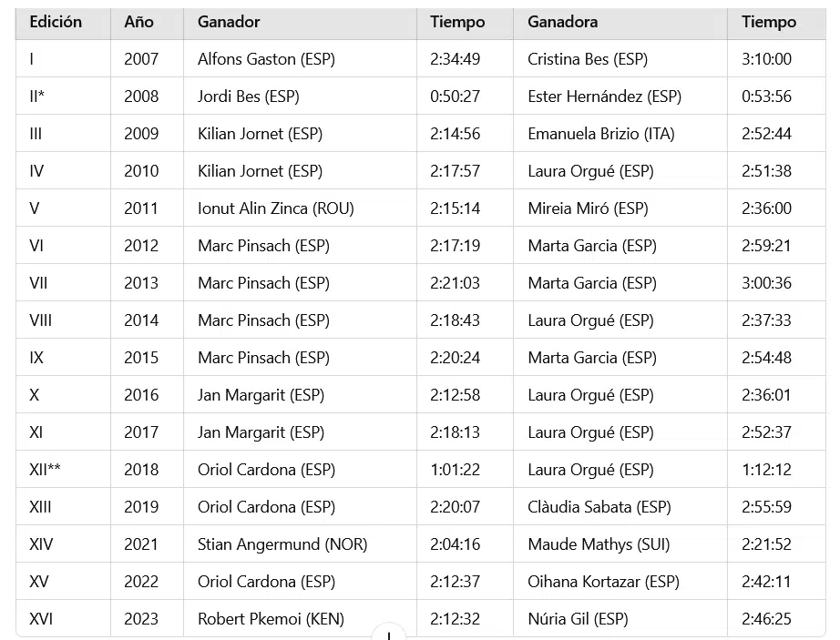This screenshot has height=640, width=840.
Task: Select the Alfons Gaston (ESP) cell
Action: [x=266, y=59]
